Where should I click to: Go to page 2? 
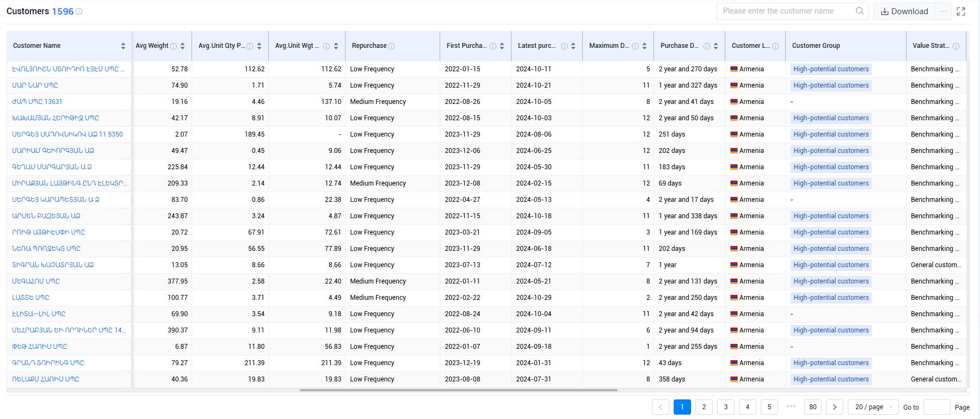(704, 407)
